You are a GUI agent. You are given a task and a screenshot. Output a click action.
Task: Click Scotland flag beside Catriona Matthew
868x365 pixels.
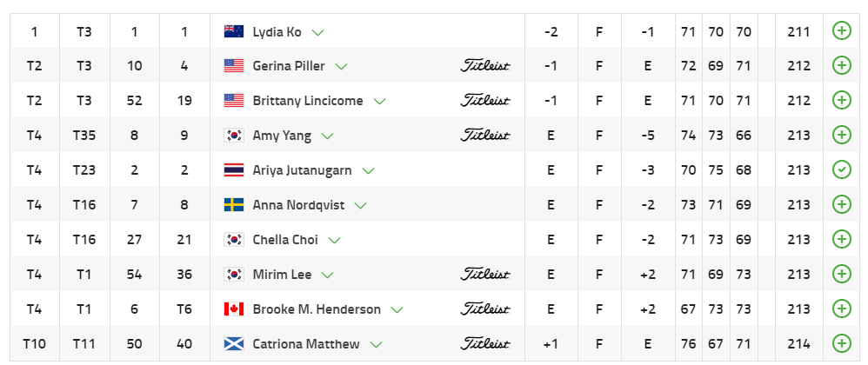[x=233, y=344]
